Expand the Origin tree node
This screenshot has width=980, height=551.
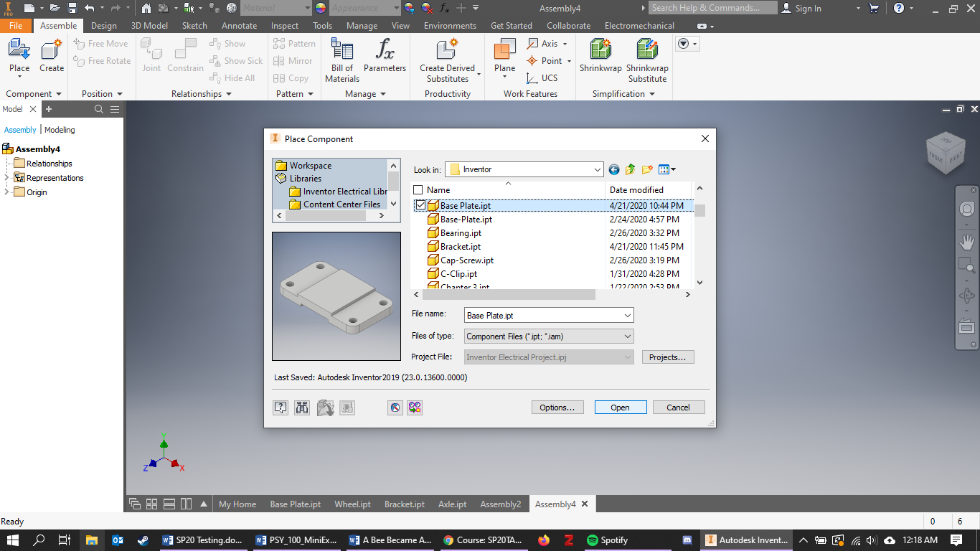click(7, 192)
